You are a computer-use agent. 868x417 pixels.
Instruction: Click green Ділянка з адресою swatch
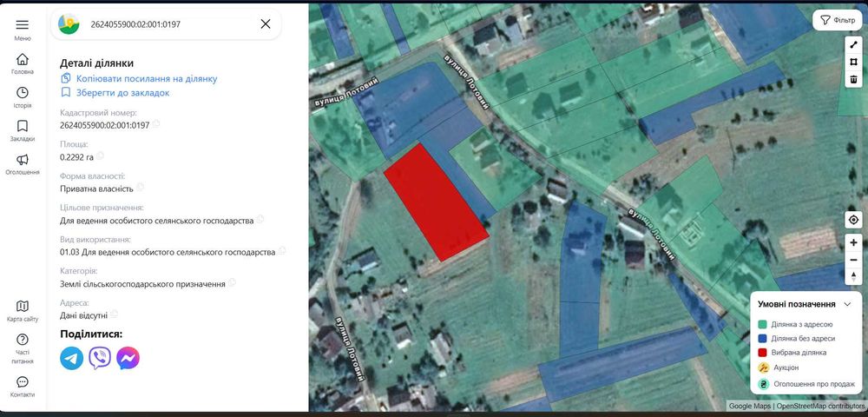[762, 325]
